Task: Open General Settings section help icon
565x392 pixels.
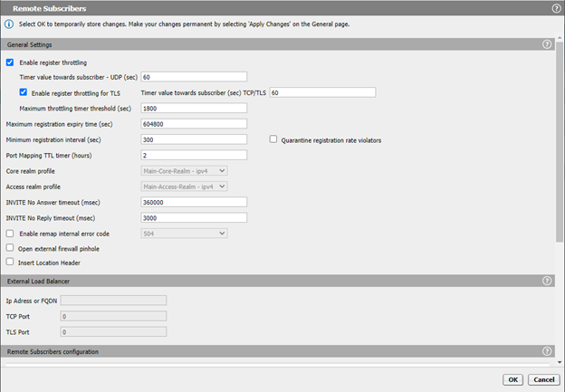Action: coord(547,44)
